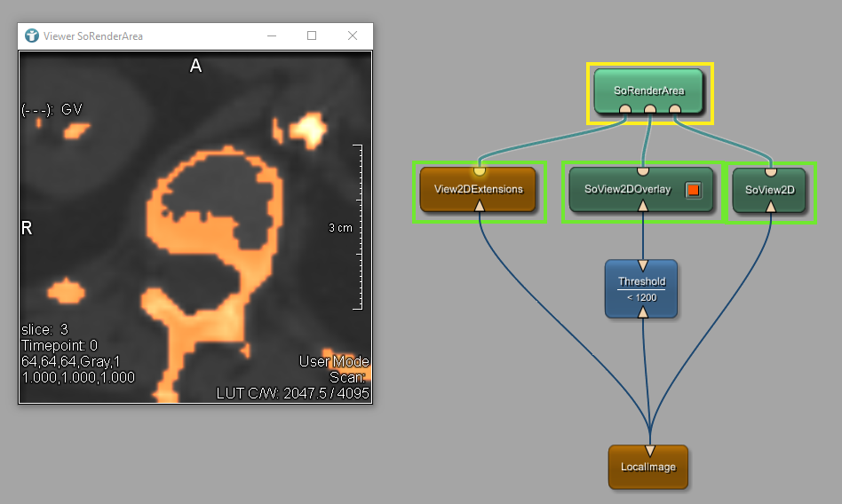Click the output connector atop SoView2DOverlay
The width and height of the screenshot is (842, 504).
[643, 170]
